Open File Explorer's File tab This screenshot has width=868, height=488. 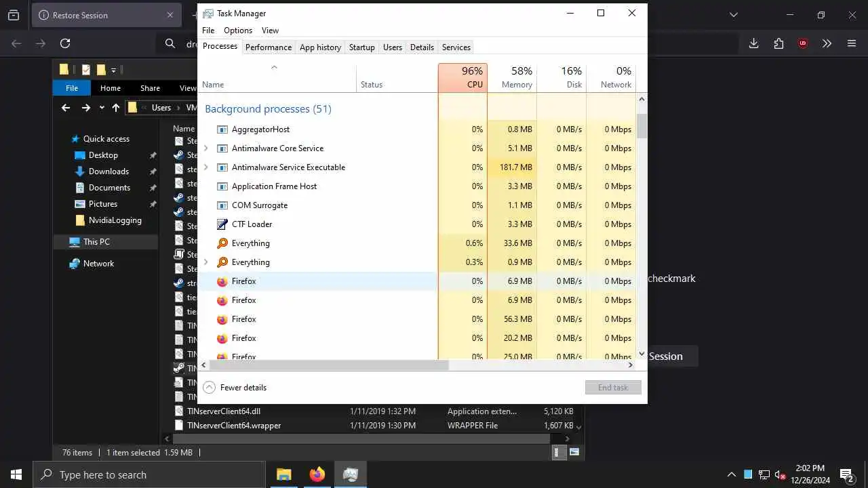tap(72, 88)
